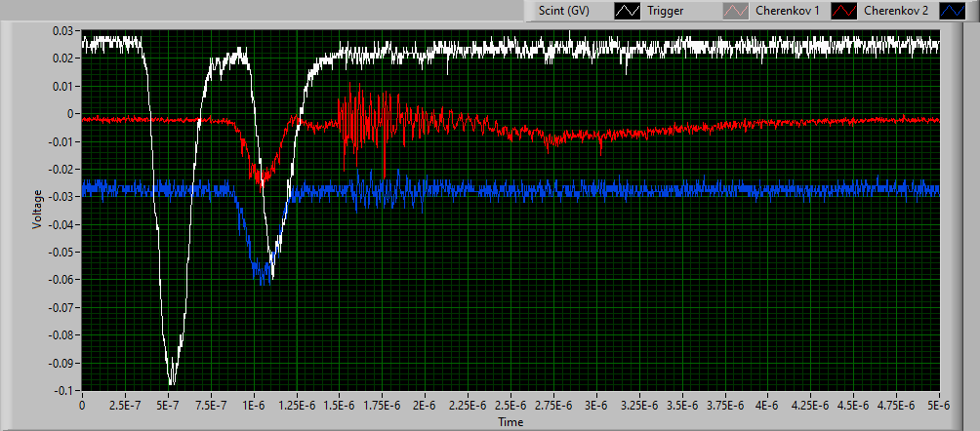Image resolution: width=980 pixels, height=431 pixels.
Task: Click the 0.03 Y-axis maximum value
Action: 64,30
